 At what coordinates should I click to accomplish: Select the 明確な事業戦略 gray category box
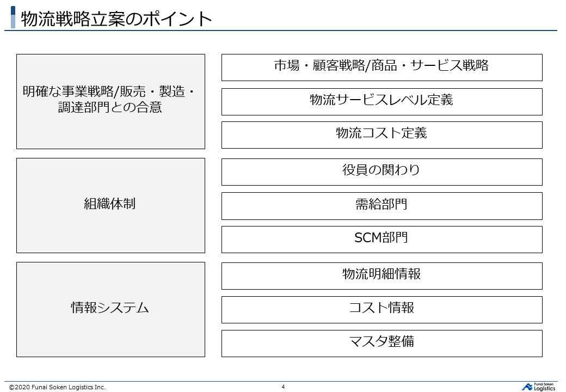click(x=110, y=101)
